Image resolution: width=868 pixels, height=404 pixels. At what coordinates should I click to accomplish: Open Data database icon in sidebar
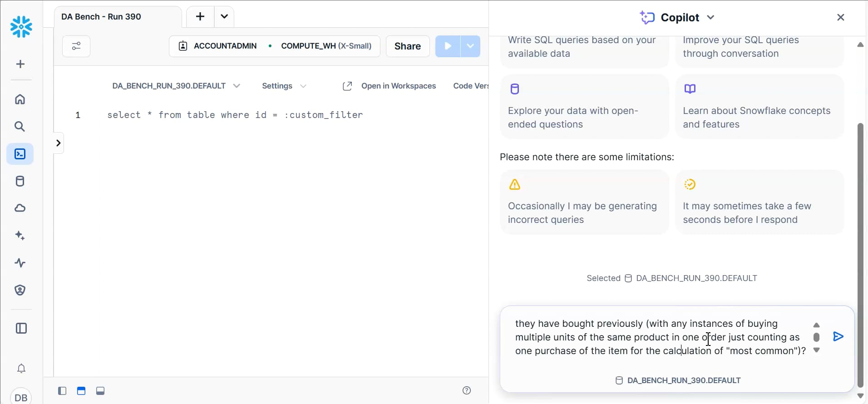tap(20, 181)
